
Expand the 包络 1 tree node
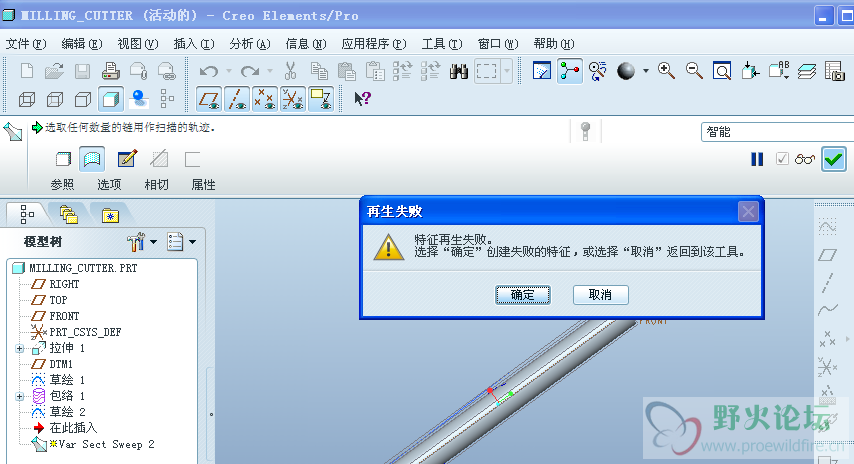click(x=20, y=396)
